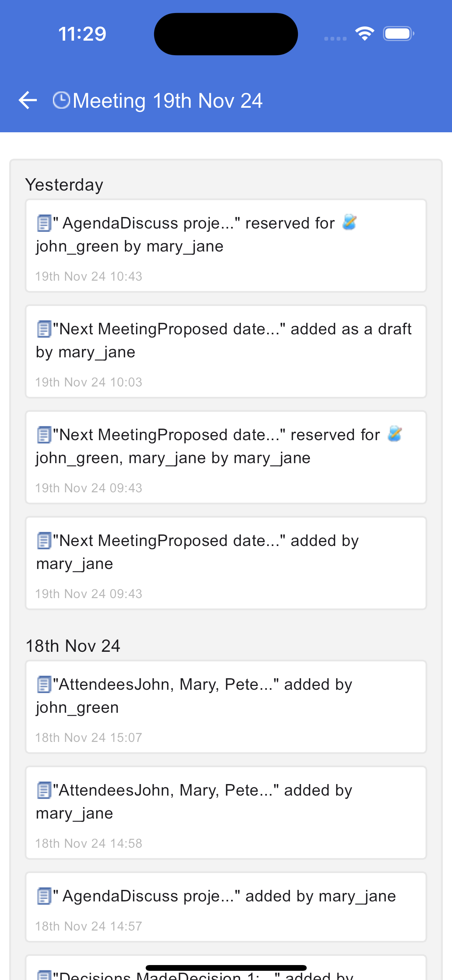Image resolution: width=452 pixels, height=980 pixels.
Task: Tap the Meeting 19th Nov 24 title
Action: coord(168,101)
